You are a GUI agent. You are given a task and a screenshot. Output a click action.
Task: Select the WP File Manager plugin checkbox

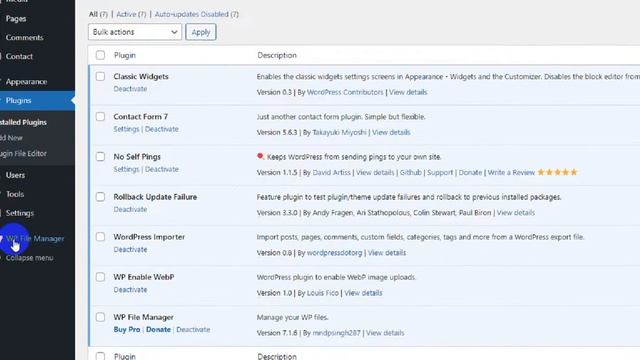point(100,317)
